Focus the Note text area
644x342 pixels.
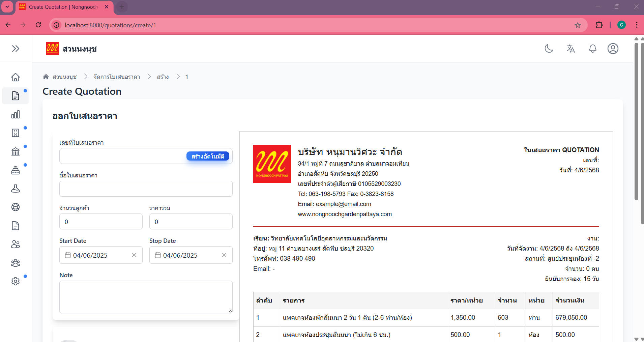pos(146,297)
